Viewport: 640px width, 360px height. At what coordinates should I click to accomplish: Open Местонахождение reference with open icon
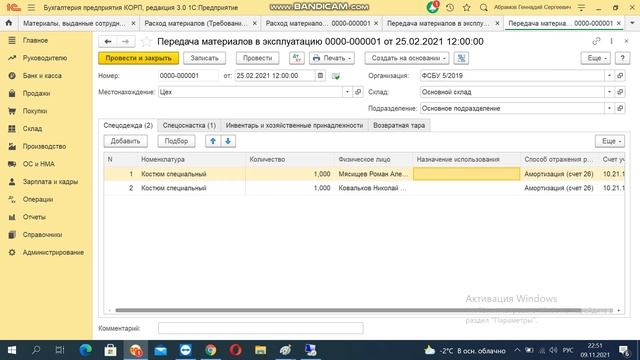358,92
